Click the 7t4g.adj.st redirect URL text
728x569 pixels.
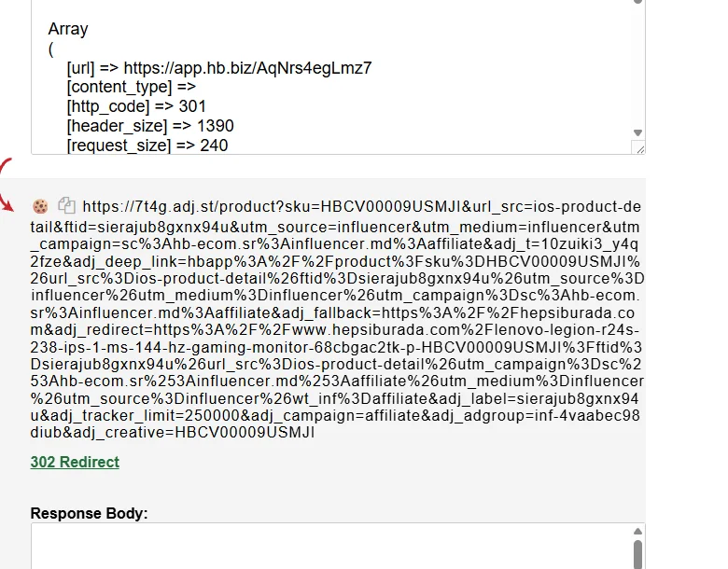tap(337, 319)
